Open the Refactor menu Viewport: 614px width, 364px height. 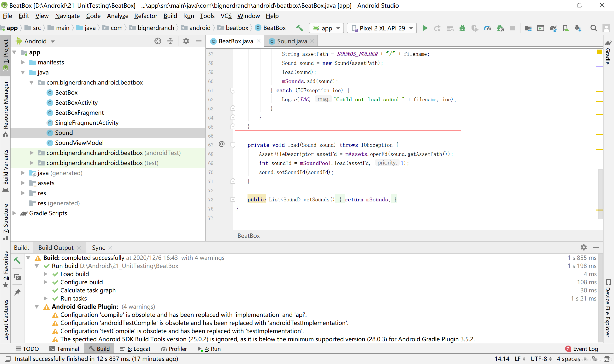(146, 16)
